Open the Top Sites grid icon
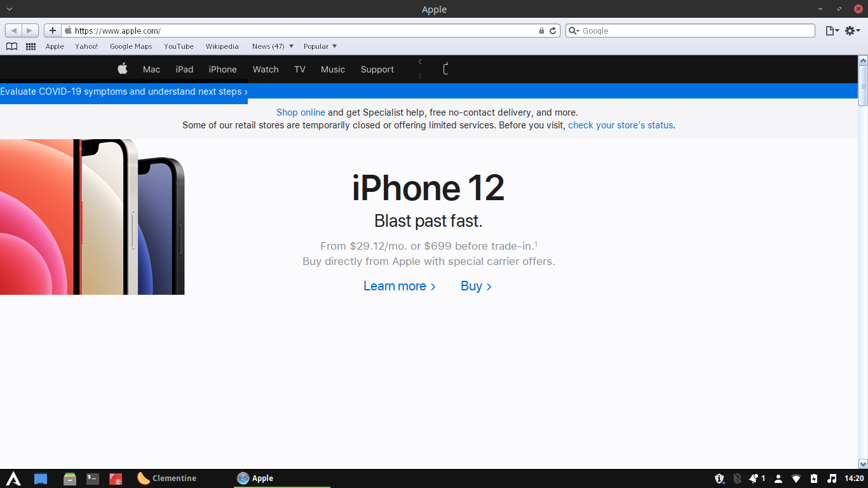The width and height of the screenshot is (868, 488). click(x=31, y=46)
